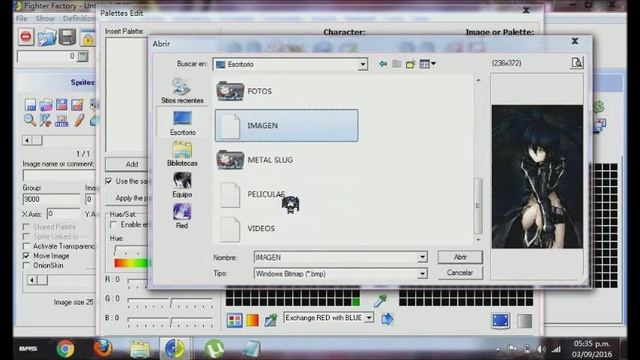Viewport: 640px width, 360px height.
Task: Toggle the preview icon above the image preview
Action: (x=577, y=63)
